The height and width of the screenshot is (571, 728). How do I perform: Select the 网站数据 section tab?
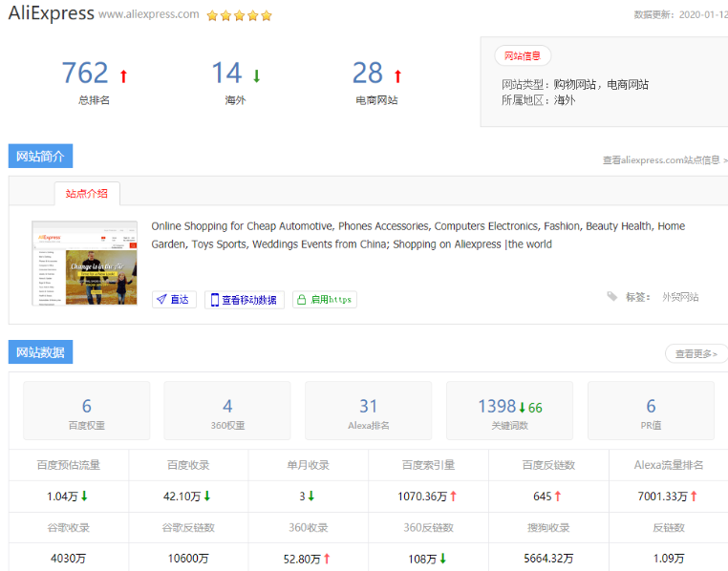point(40,352)
